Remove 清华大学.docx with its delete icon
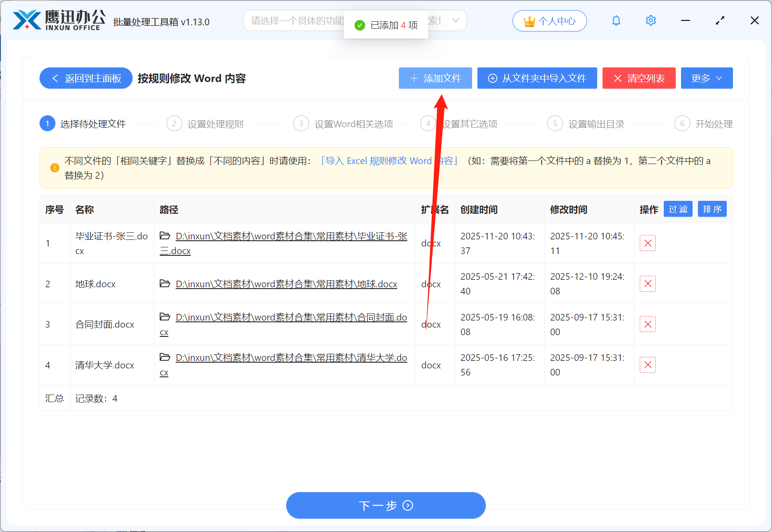 point(647,365)
